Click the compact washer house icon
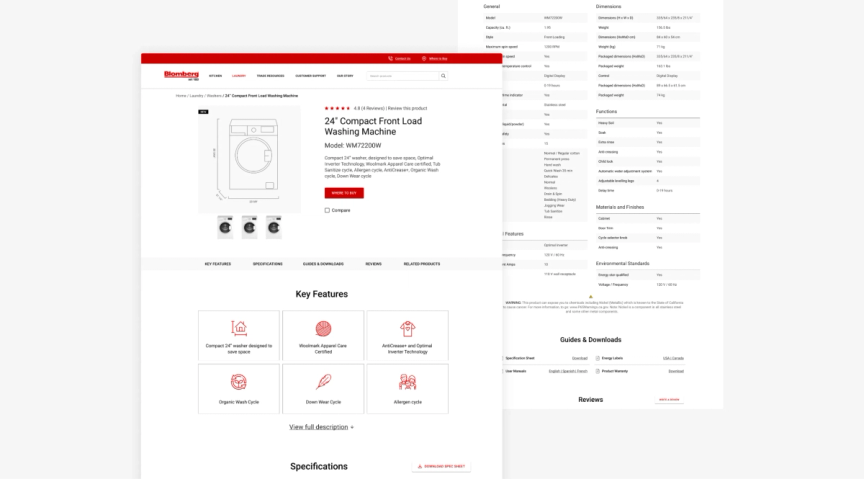 point(239,328)
